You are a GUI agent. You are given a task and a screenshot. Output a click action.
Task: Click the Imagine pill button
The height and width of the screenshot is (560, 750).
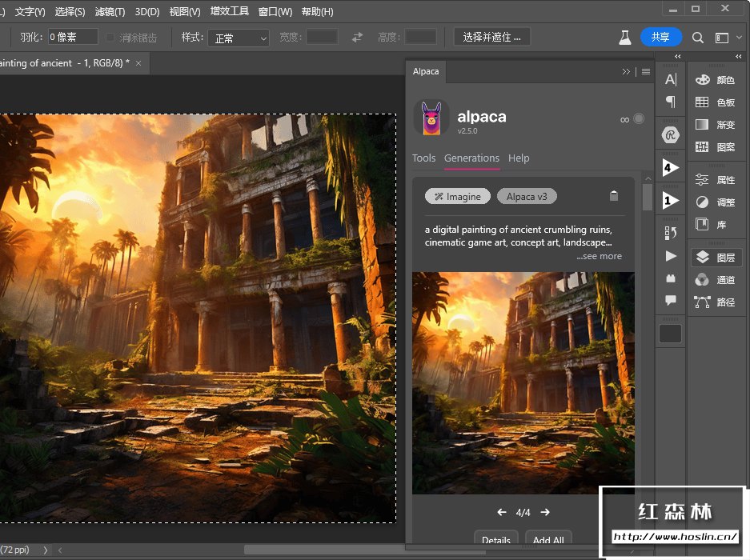coord(458,197)
